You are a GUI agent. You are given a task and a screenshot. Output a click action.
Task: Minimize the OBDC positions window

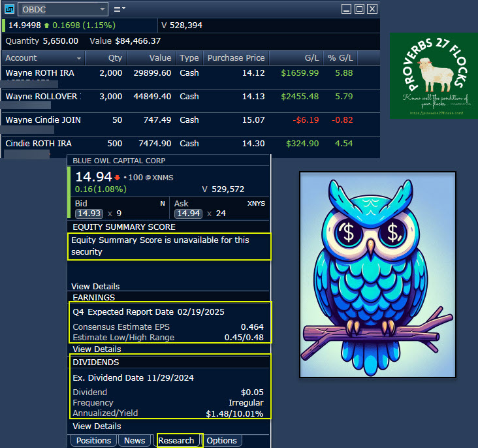coord(347,8)
